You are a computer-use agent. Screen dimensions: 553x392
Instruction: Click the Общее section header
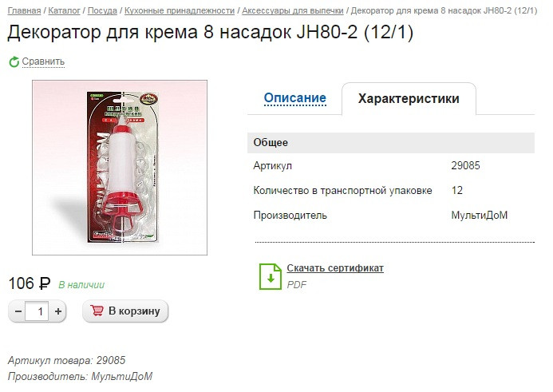pos(391,143)
